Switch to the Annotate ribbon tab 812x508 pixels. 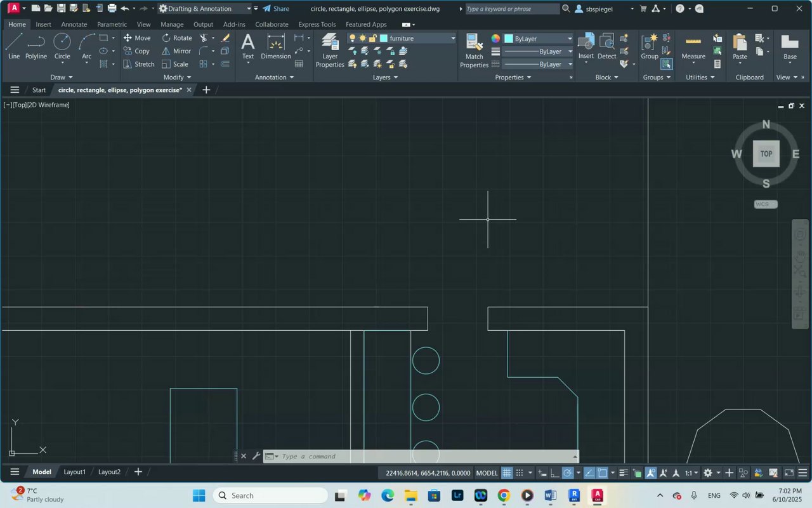74,24
